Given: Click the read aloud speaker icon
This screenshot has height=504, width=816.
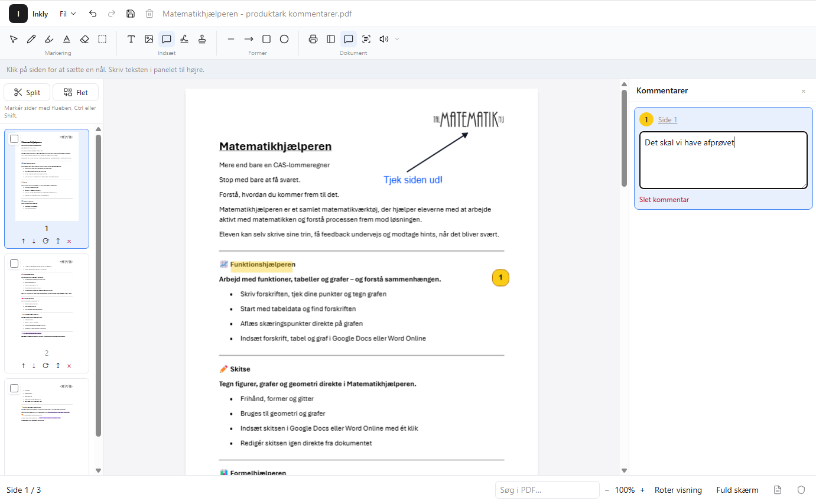Looking at the screenshot, I should [384, 39].
